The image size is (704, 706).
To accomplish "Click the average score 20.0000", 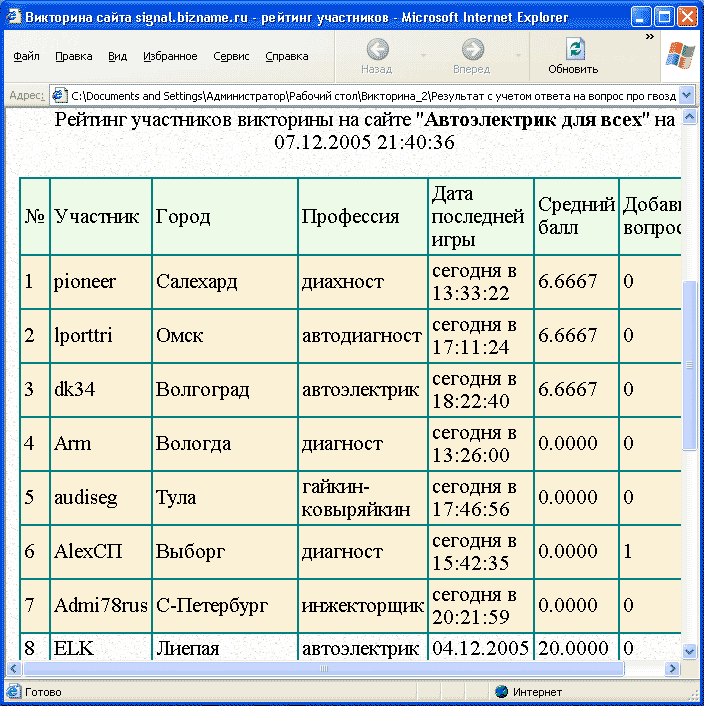I will pos(573,648).
